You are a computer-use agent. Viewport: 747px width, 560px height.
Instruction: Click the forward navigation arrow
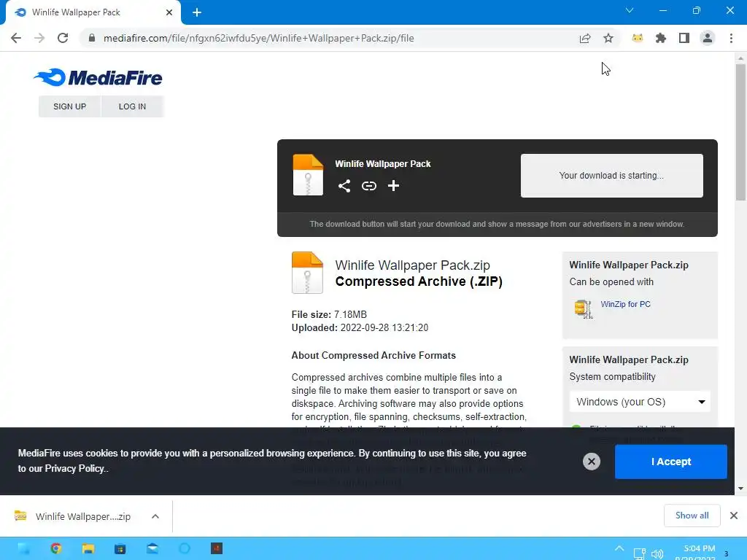(x=39, y=38)
